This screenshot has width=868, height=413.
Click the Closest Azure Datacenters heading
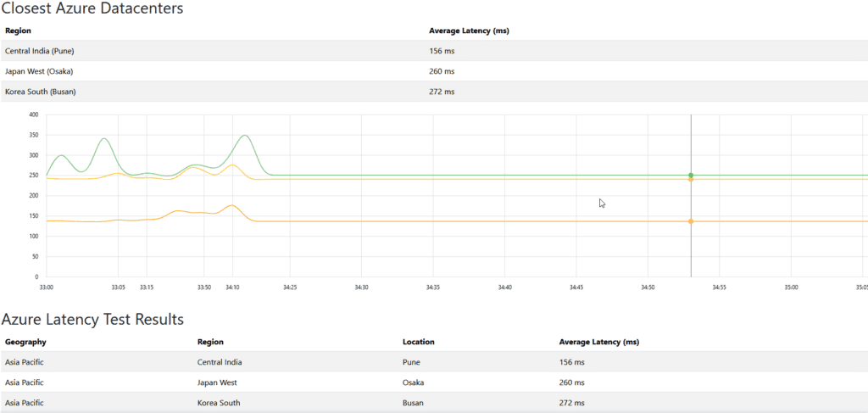(92, 9)
